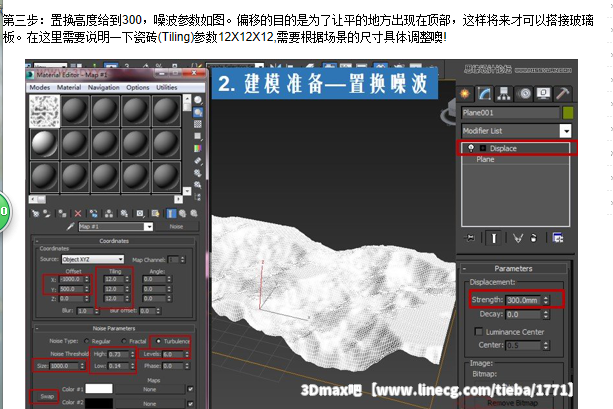
Task: Click the Material ID Channel icon
Action: click(x=140, y=213)
